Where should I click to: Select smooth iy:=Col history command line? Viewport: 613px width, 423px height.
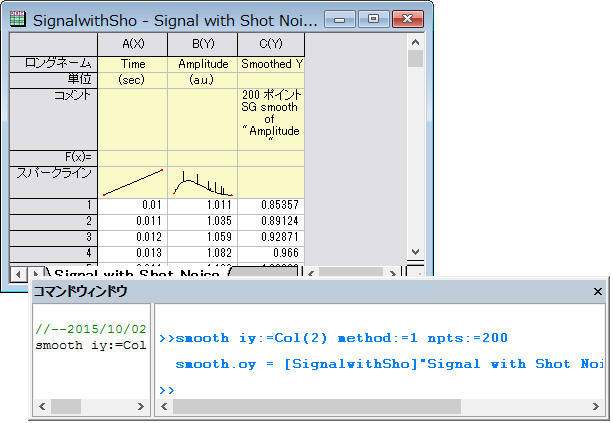tap(91, 346)
